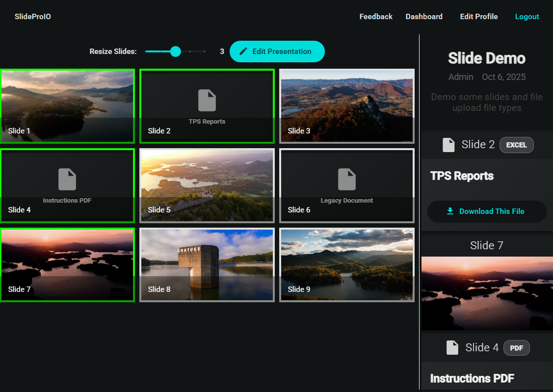Click the pencil icon on Edit Presentation
Image resolution: width=553 pixels, height=392 pixels.
pyautogui.click(x=243, y=51)
